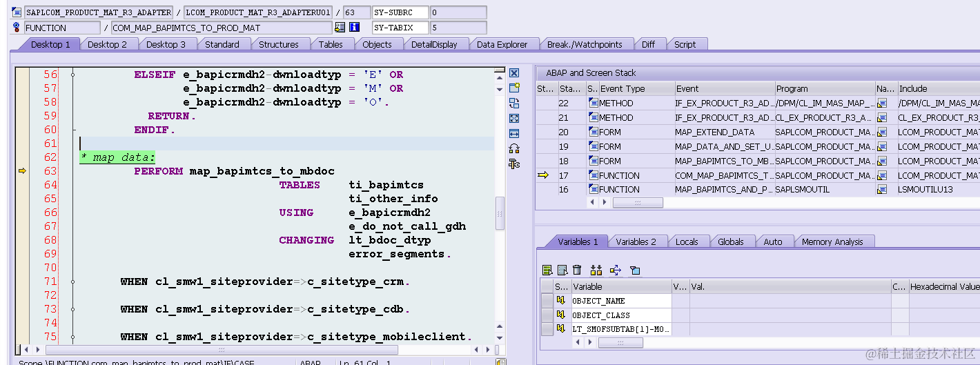Viewport: 980px width, 365px height.
Task: Click the OBJECT_NAME variable name field
Action: point(621,301)
